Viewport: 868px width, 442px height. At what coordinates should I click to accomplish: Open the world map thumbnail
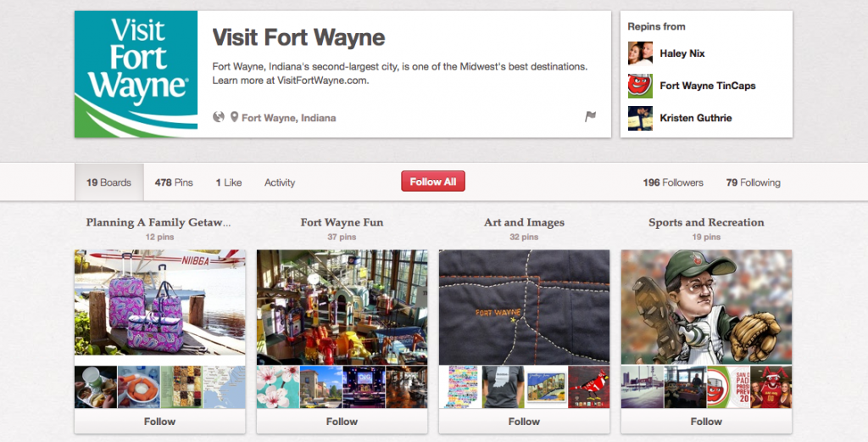224,387
